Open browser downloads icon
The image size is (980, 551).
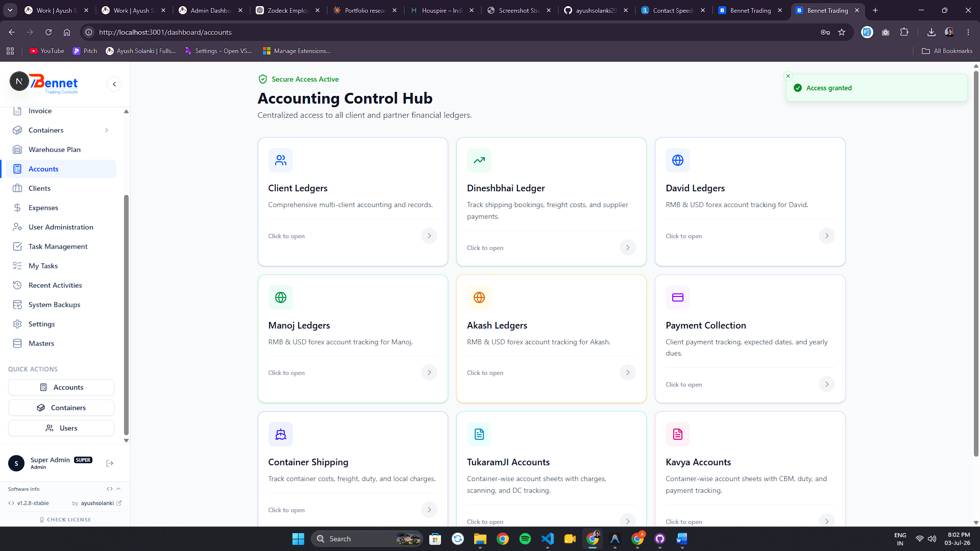pos(931,32)
